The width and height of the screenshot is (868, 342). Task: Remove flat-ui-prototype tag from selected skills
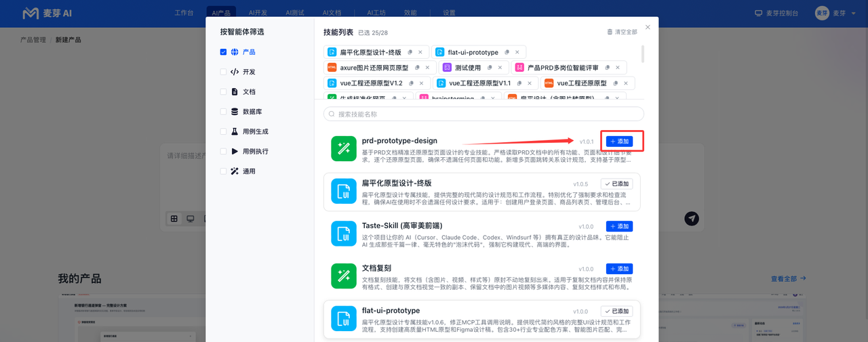(517, 52)
